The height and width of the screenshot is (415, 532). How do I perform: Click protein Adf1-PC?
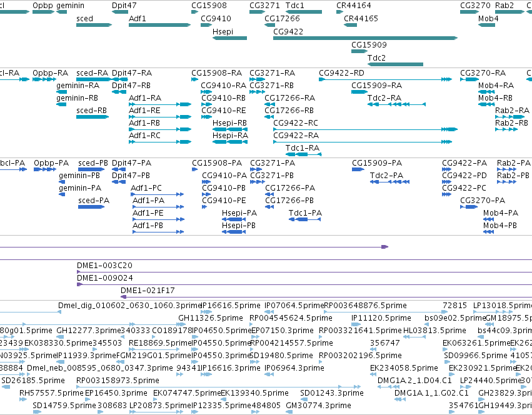pos(158,194)
